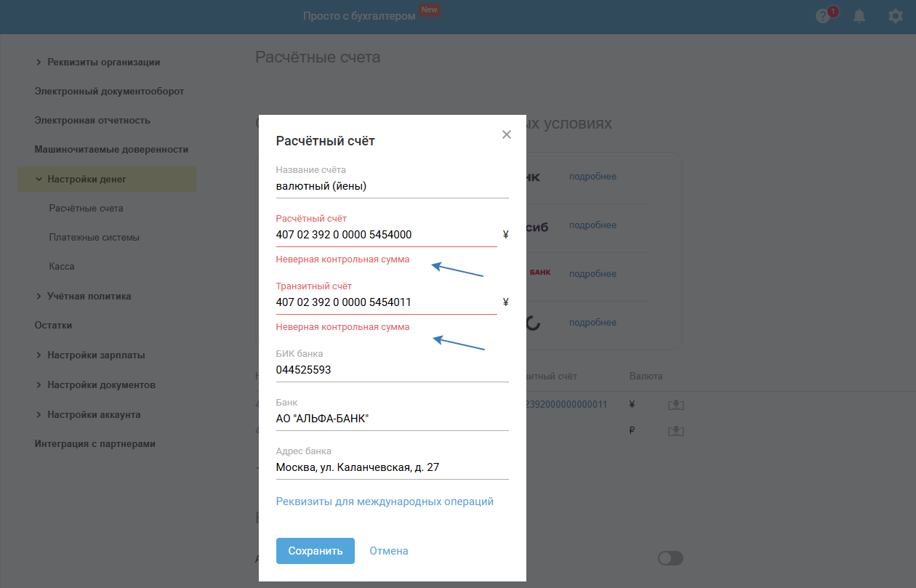This screenshot has height=588, width=916.
Task: Collapse Настройки денег section
Action: pyautogui.click(x=39, y=179)
